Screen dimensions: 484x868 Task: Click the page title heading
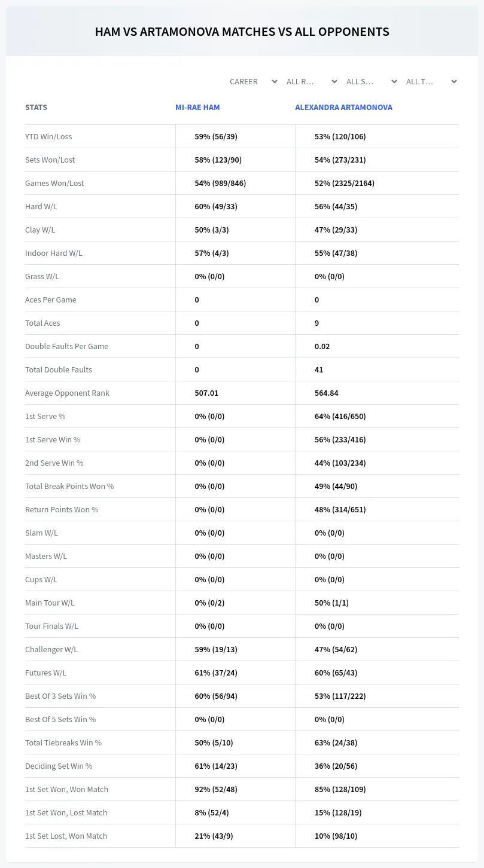tap(242, 32)
